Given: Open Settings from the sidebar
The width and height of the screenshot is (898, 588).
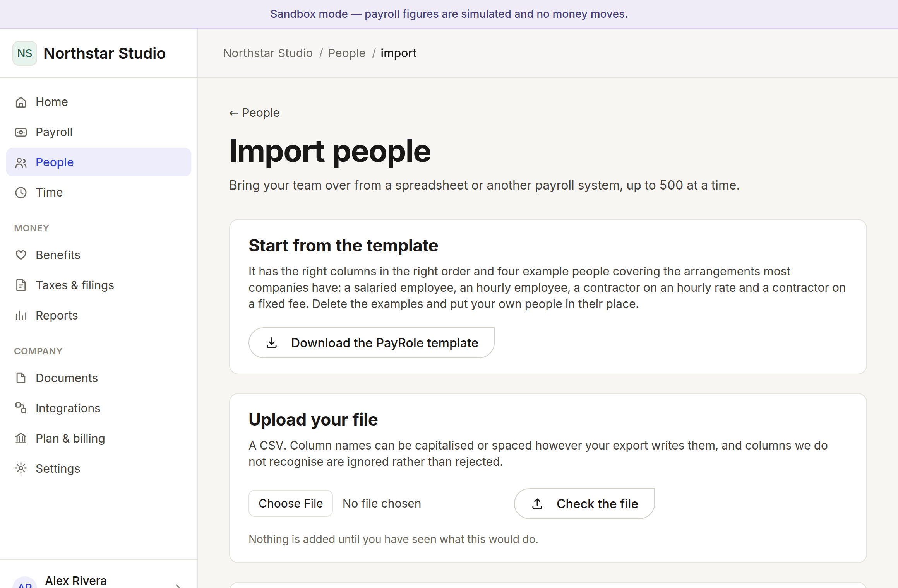Looking at the screenshot, I should 99,469.
